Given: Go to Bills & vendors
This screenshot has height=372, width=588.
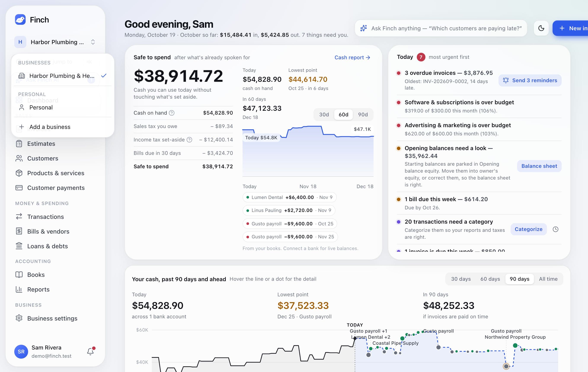Looking at the screenshot, I should pos(55,231).
